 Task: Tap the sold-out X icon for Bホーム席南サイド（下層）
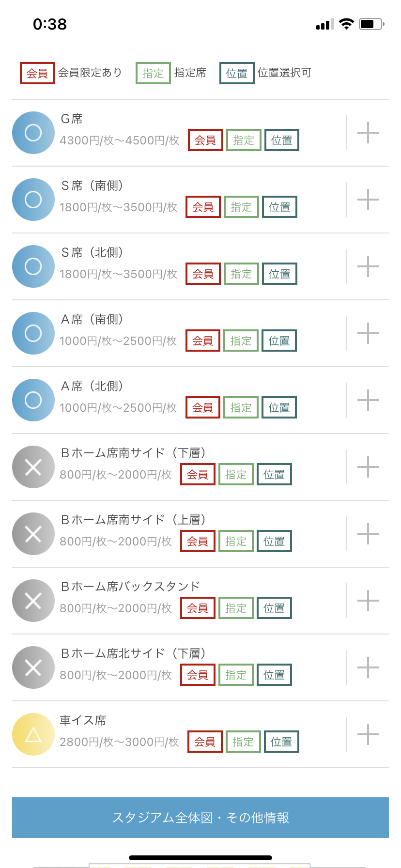click(x=33, y=467)
